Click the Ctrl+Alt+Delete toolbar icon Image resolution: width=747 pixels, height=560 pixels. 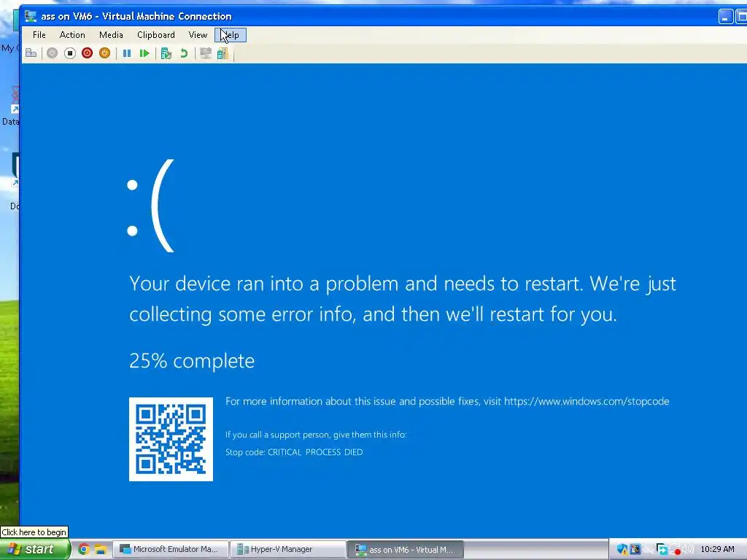pos(31,52)
